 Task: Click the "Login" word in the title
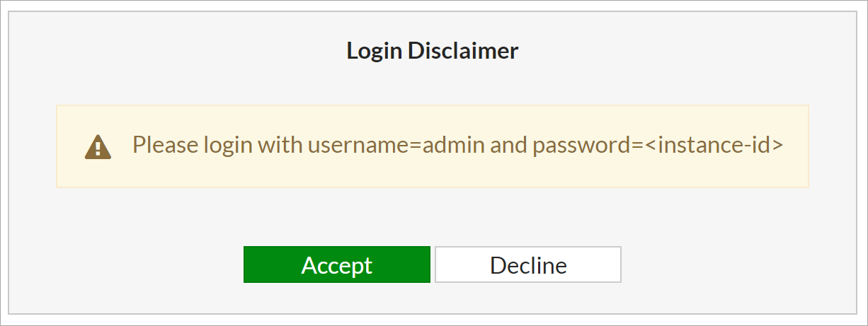(x=375, y=51)
